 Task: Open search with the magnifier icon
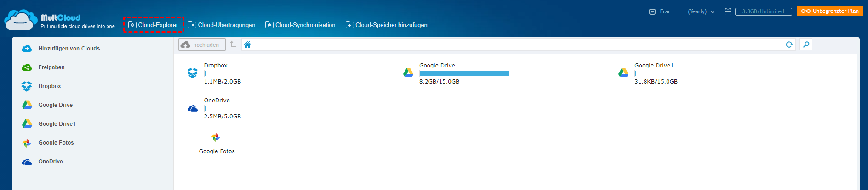coord(806,45)
